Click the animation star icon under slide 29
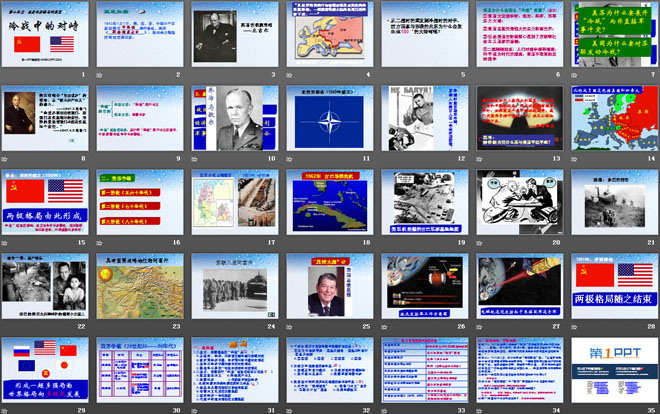 pos(4,410)
